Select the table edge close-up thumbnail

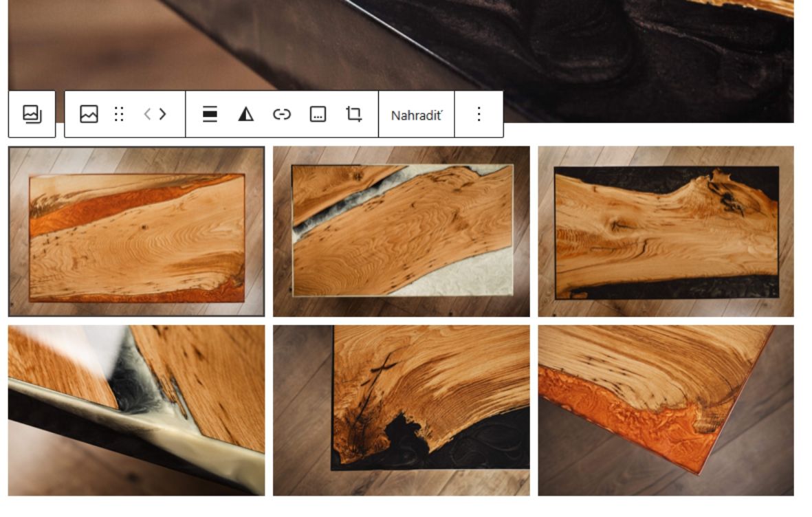pyautogui.click(x=137, y=410)
